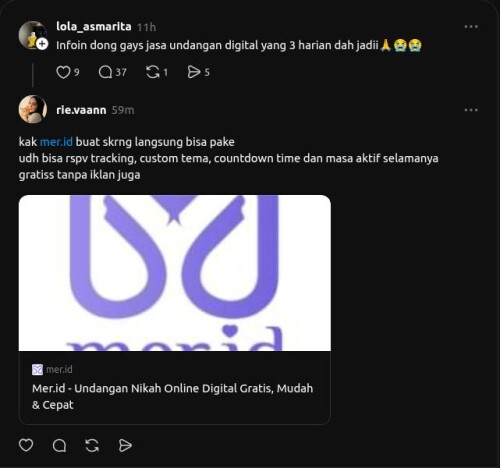The image size is (500, 468).
Task: Repost lola_asmarita's post
Action: point(153,72)
